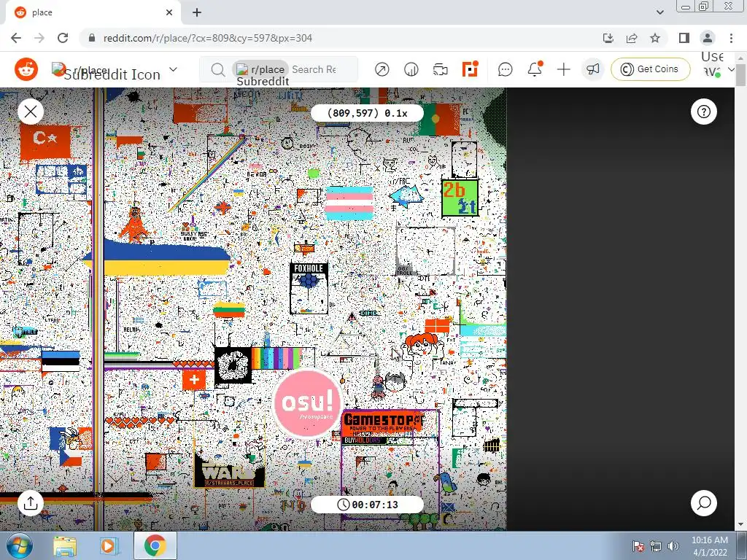The height and width of the screenshot is (560, 747).
Task: Close the canvas with the X button
Action: 31,112
